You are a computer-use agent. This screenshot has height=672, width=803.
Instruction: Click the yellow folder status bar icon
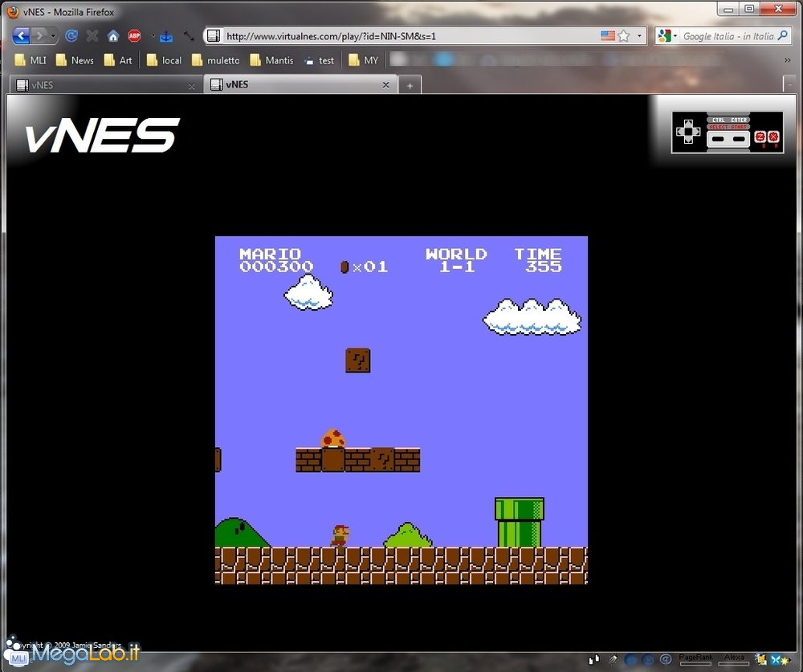[761, 660]
